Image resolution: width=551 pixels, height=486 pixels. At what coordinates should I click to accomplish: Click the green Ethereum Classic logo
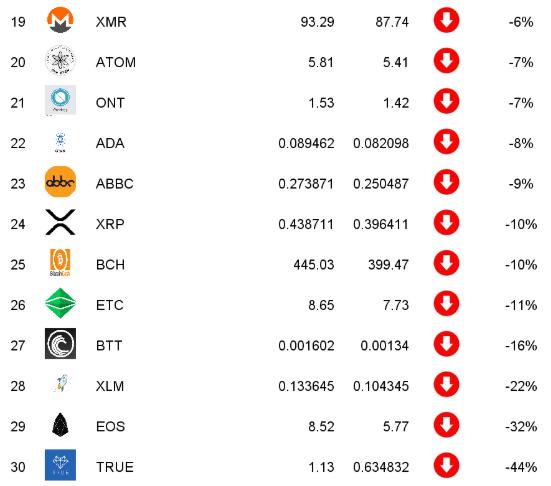60,303
